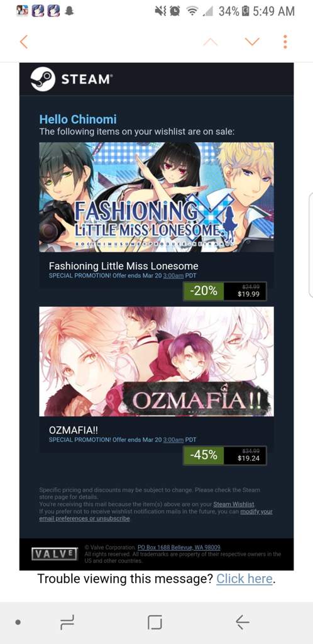Tap the -45% discount price box
This screenshot has width=313, height=644.
click(225, 455)
